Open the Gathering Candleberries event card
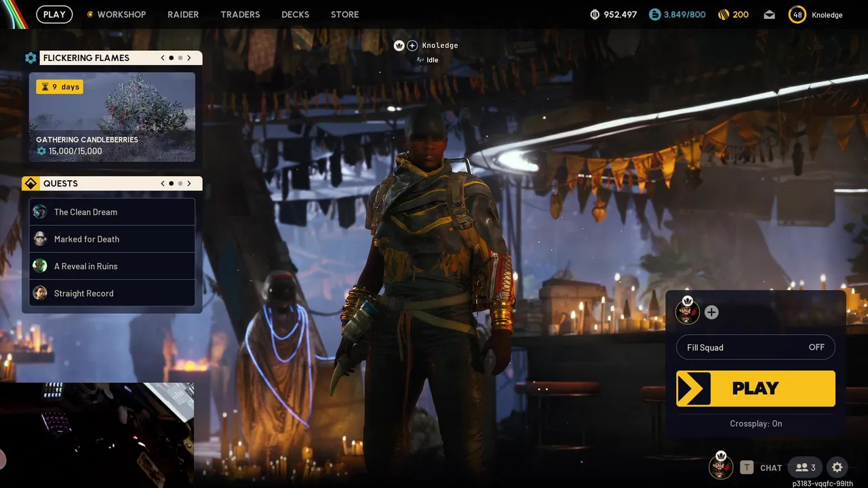 coord(112,117)
